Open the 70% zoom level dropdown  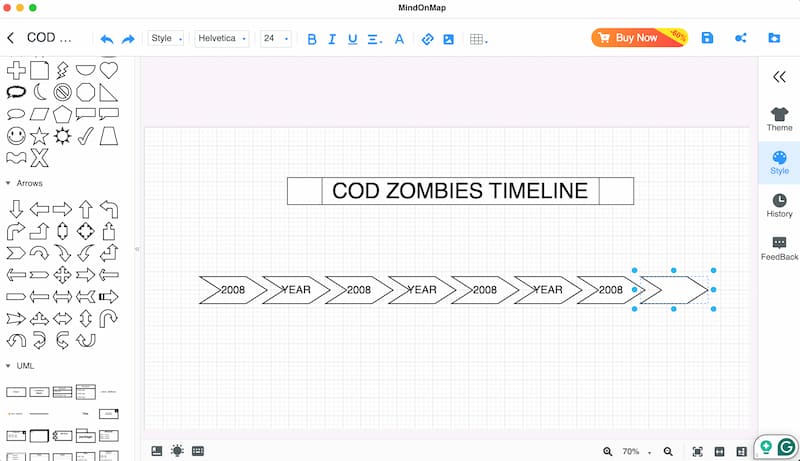click(636, 451)
